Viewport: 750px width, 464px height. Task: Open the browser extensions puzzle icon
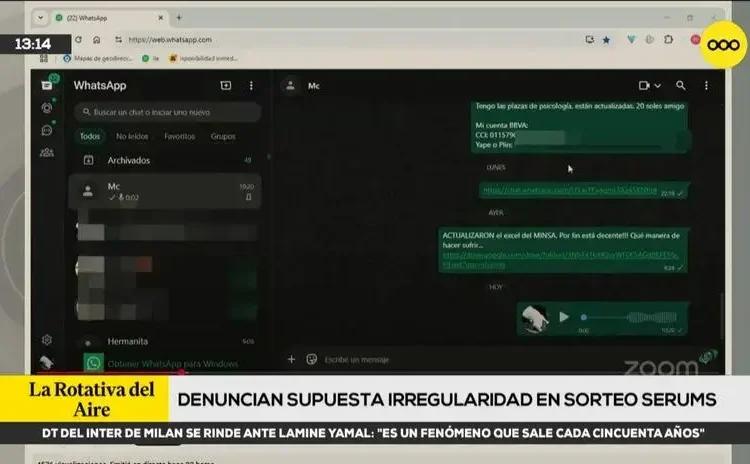(669, 40)
